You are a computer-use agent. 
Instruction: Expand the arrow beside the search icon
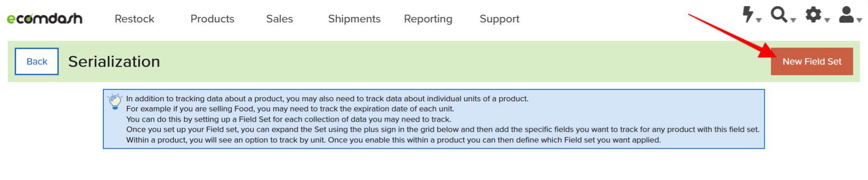click(x=793, y=20)
